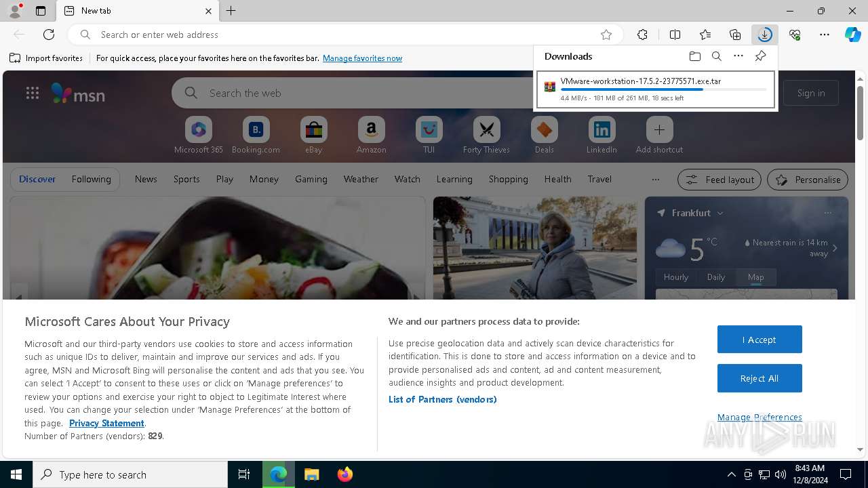Click the Search the web box

click(353, 93)
